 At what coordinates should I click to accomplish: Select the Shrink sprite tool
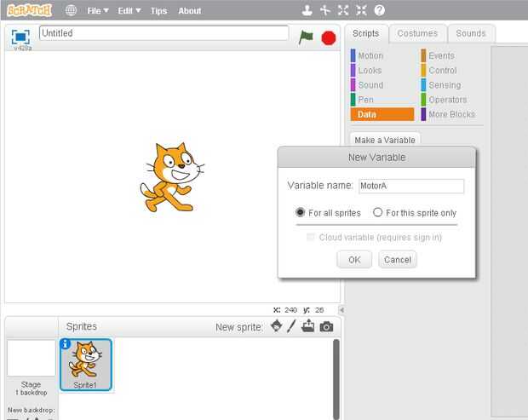(x=361, y=10)
